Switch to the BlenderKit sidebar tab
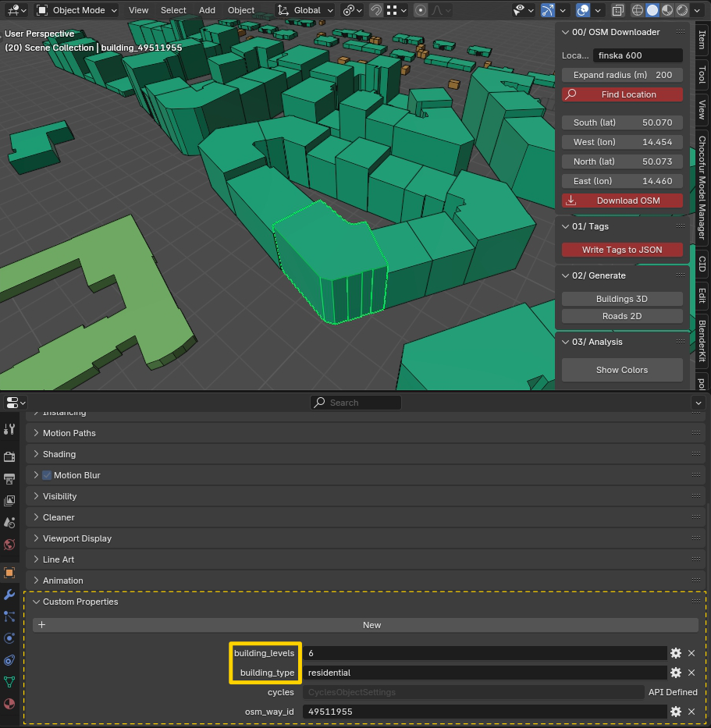The width and height of the screenshot is (711, 728). pyautogui.click(x=702, y=341)
